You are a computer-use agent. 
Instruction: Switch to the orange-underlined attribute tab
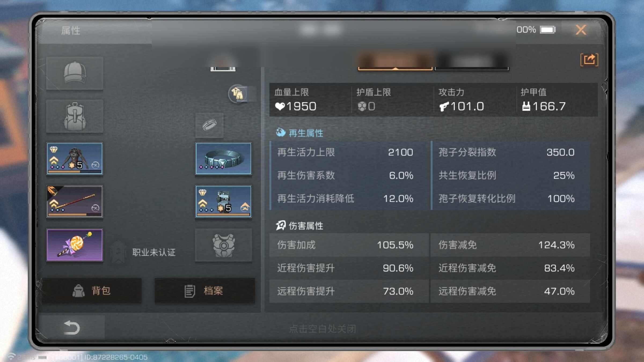[395, 61]
